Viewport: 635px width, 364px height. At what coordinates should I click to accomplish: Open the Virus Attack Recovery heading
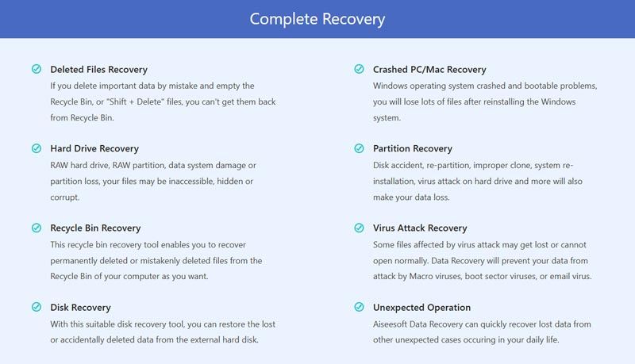click(420, 228)
